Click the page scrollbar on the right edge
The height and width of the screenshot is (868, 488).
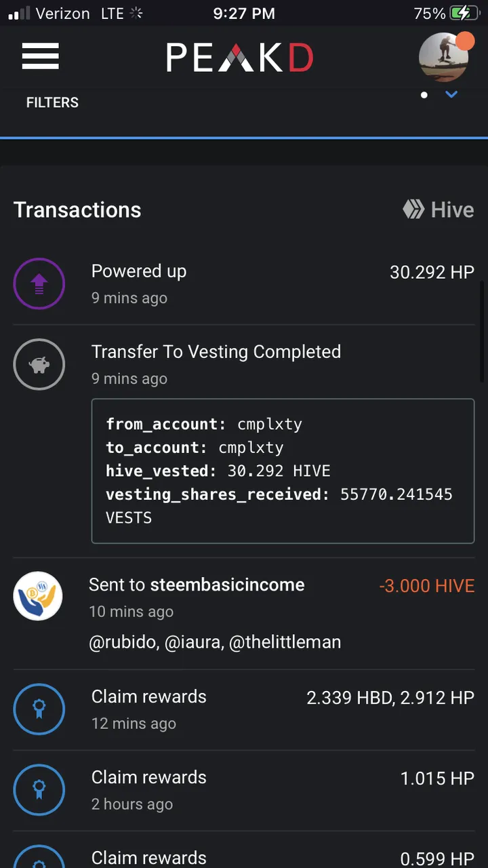(x=482, y=332)
